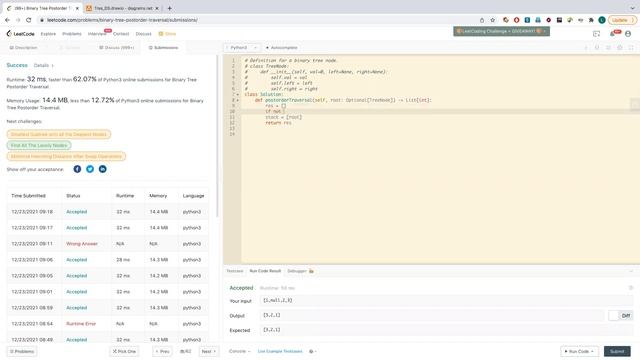Click the submissions panel scrollbar
Image resolution: width=640 pixels, height=360 pixels.
[x=217, y=137]
